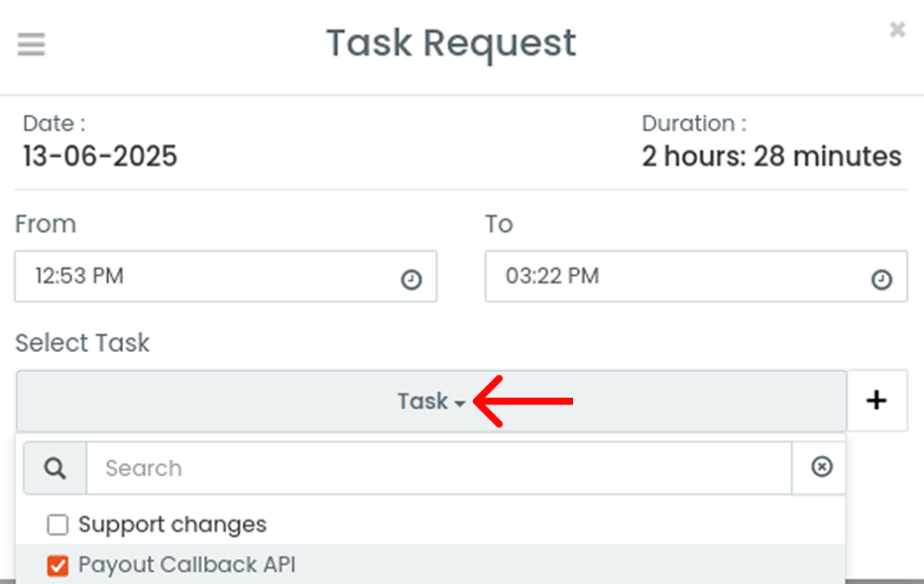924x584 pixels.
Task: Open the From time clock picker
Action: 411,279
